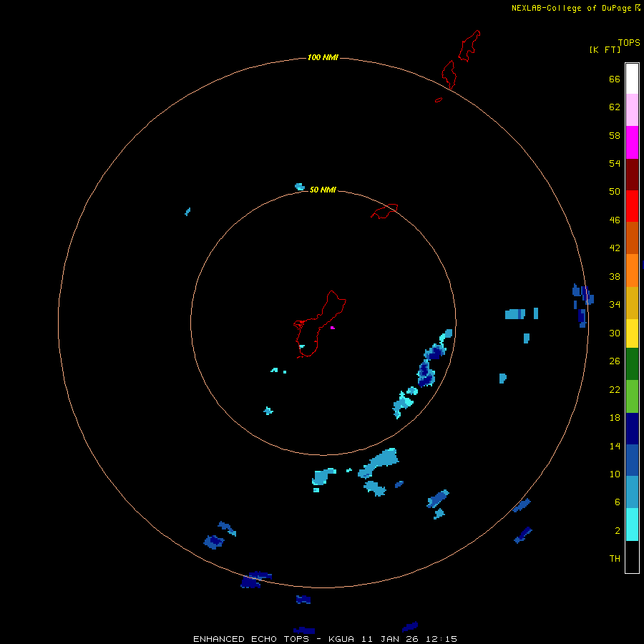Click the 10 value on the scale
The width and height of the screenshot is (644, 644).
pyautogui.click(x=615, y=474)
